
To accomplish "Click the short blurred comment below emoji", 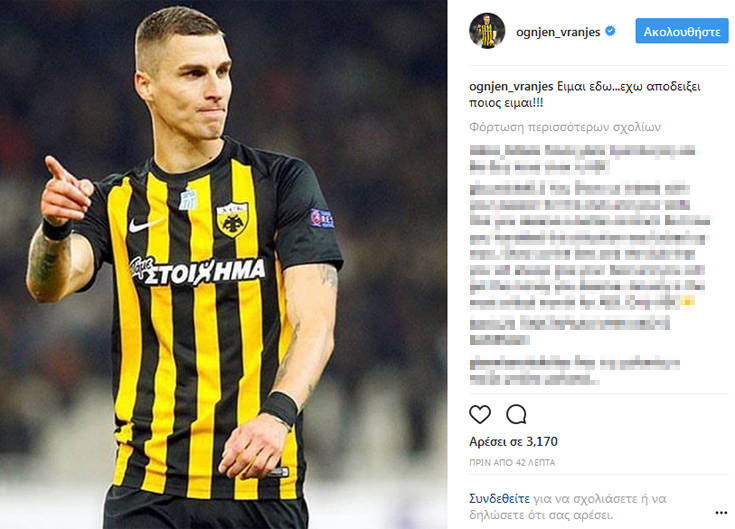I will coord(570,331).
